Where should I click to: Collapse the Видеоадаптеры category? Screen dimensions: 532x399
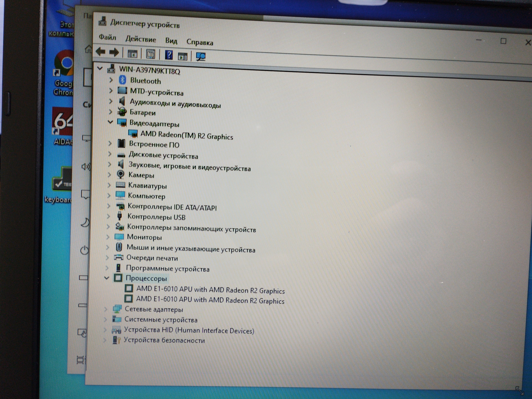(x=110, y=122)
